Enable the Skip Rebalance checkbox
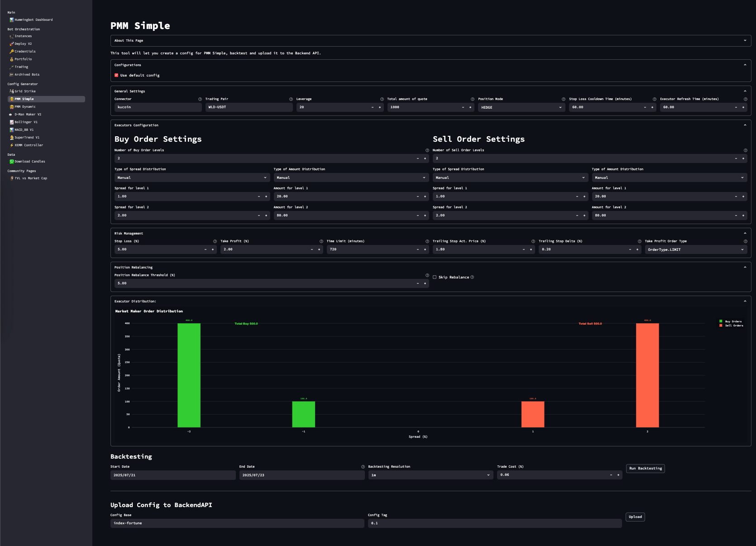756x546 pixels. coord(435,277)
